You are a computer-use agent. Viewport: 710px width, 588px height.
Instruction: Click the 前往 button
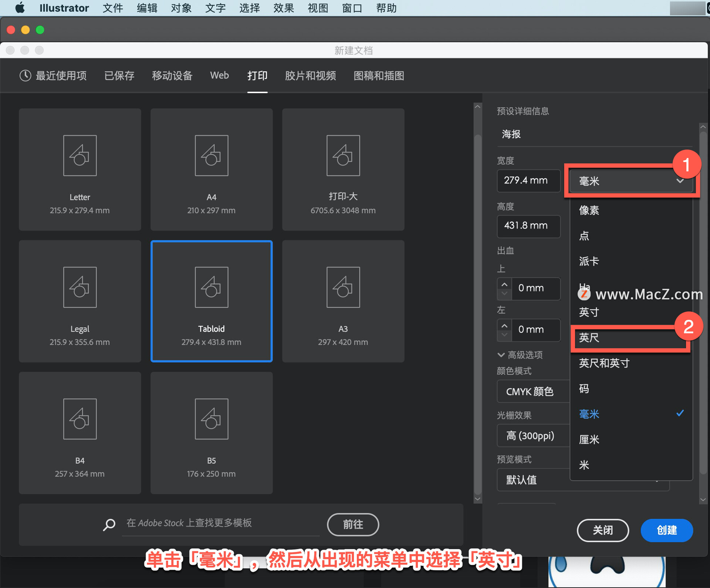click(x=353, y=524)
